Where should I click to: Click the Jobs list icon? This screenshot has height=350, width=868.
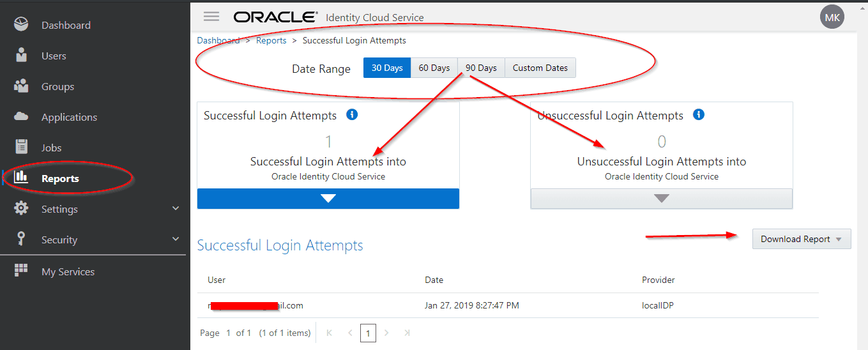(x=21, y=148)
